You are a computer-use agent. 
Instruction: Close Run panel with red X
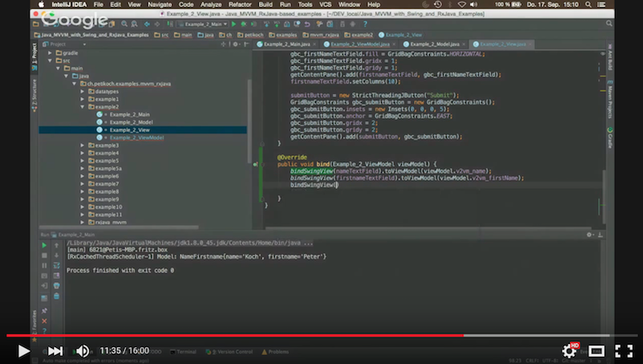(44, 321)
